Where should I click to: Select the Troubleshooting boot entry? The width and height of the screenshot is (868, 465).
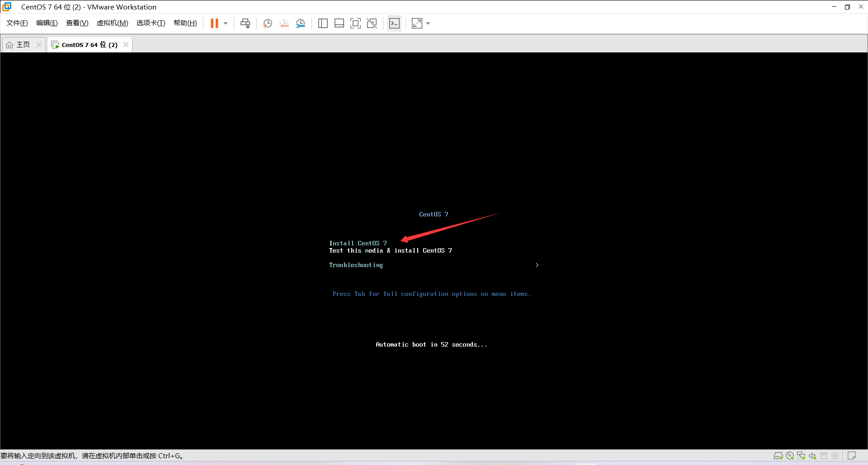point(356,265)
